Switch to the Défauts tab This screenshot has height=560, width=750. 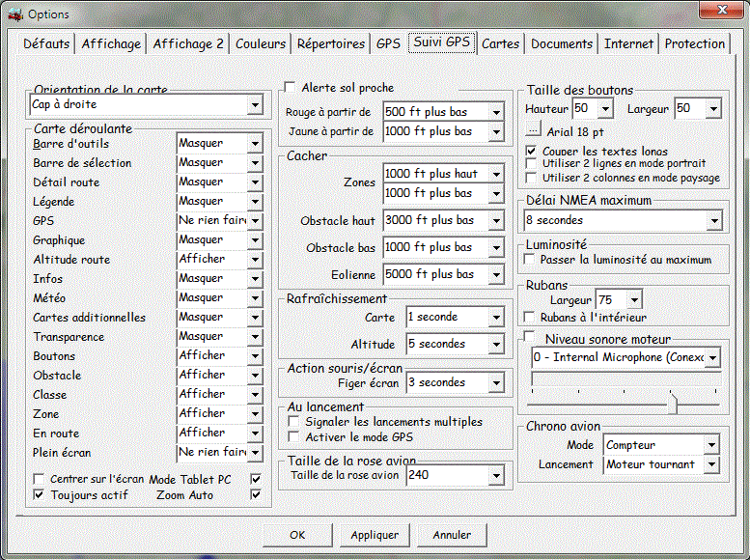point(46,43)
